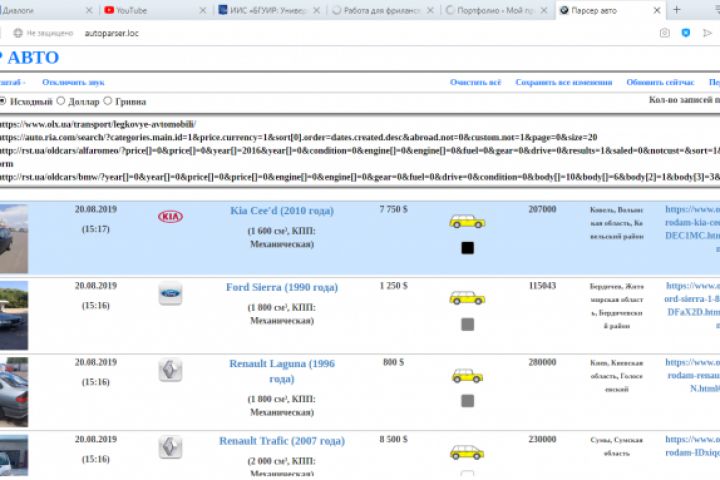Switch to the ИИС БГУИР tab
This screenshot has height=480, width=720.
click(269, 10)
